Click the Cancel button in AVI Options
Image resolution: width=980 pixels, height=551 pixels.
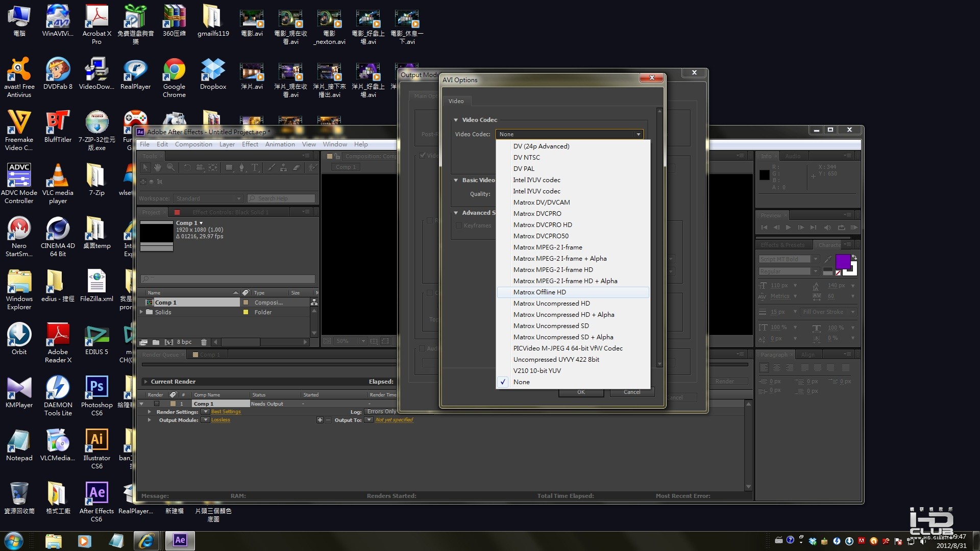(631, 392)
